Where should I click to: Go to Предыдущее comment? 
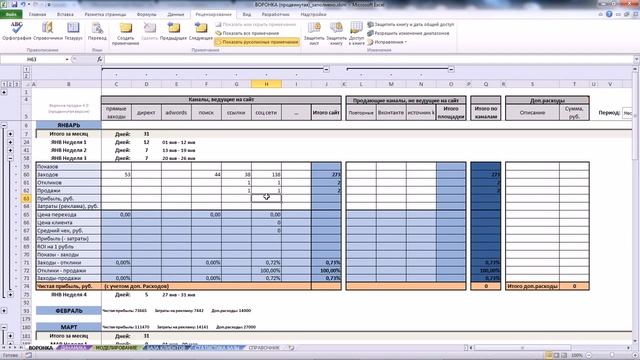click(173, 31)
